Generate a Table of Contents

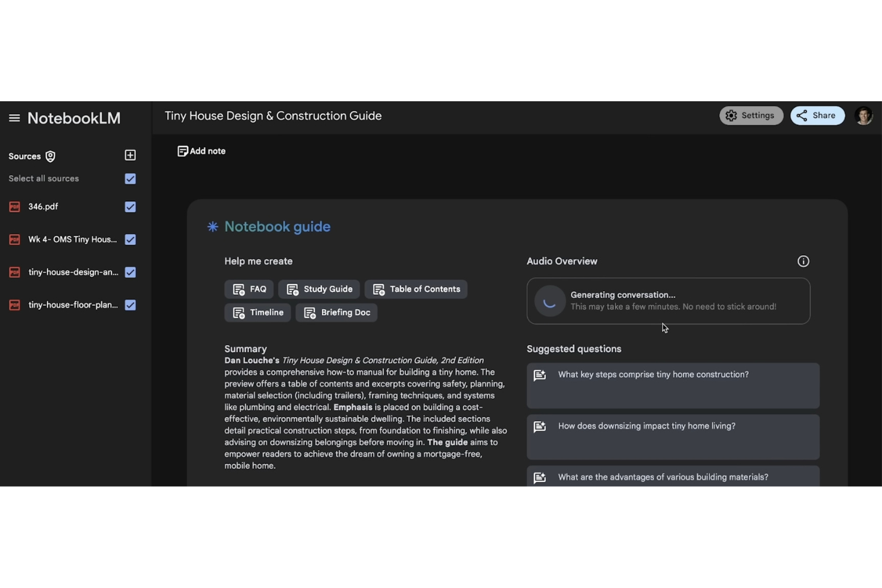pos(416,289)
